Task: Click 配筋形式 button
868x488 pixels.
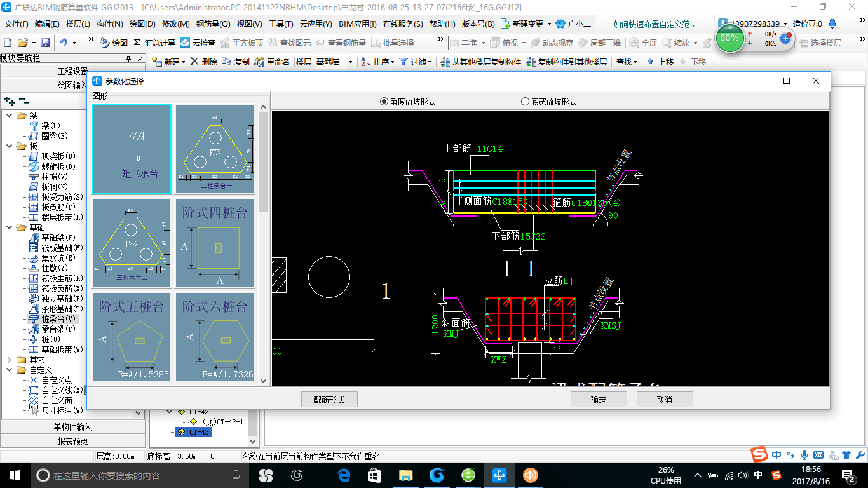Action: [329, 400]
